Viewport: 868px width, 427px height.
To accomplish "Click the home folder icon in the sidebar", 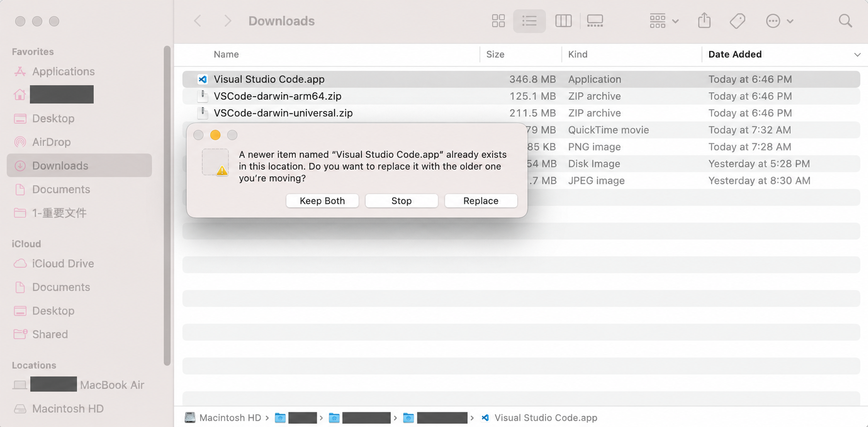I will pyautogui.click(x=20, y=95).
